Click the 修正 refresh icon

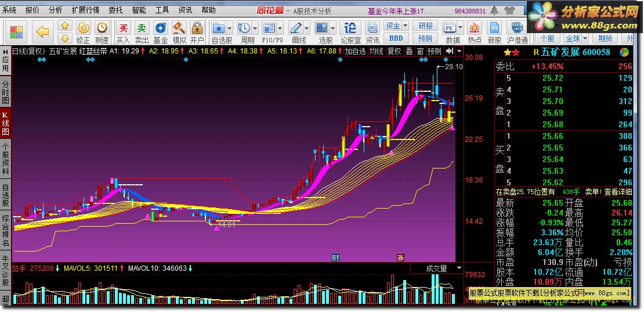[84, 28]
